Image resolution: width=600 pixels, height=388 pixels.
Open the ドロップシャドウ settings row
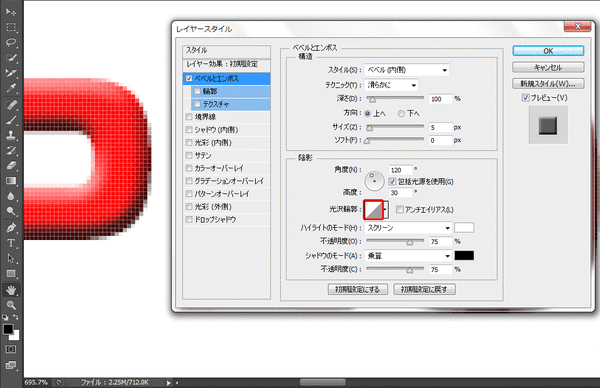[227, 220]
